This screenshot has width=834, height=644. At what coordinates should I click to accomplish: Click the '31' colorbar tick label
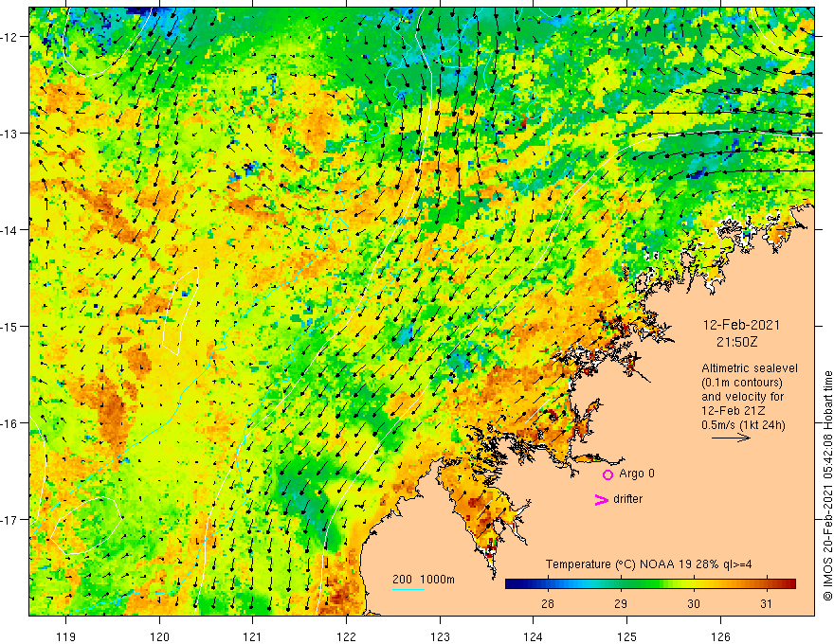pos(766,603)
